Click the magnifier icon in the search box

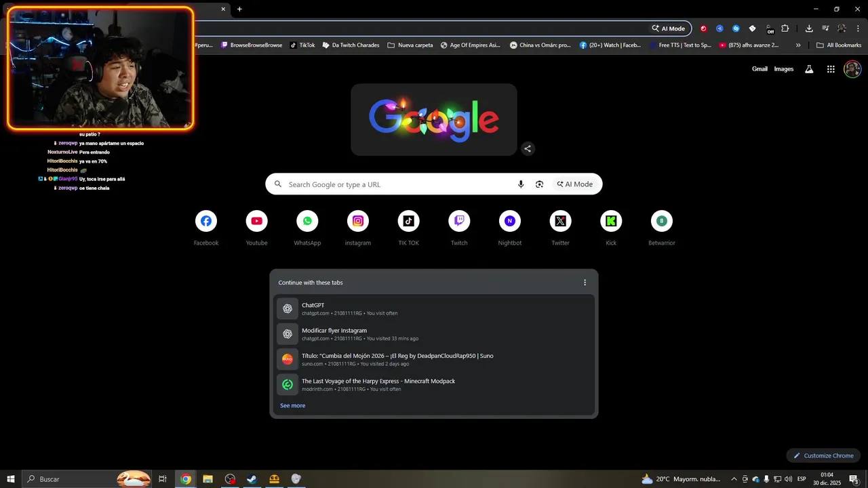pos(277,184)
